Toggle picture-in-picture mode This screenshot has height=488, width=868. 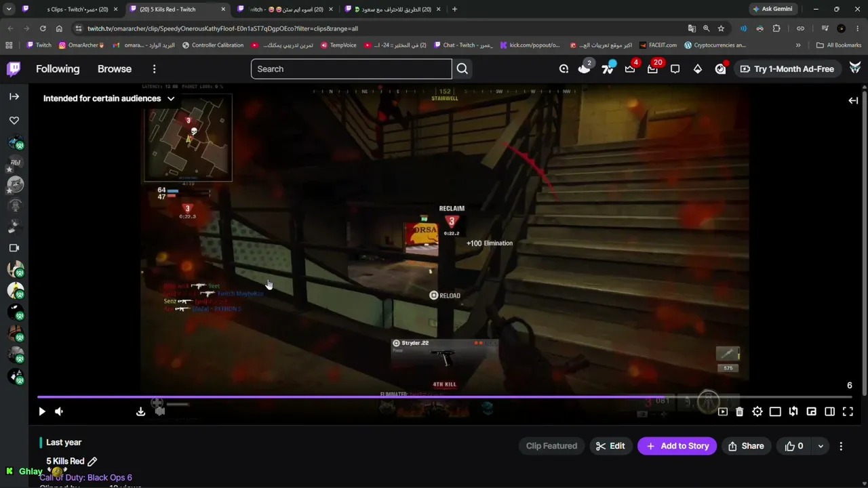click(x=812, y=411)
